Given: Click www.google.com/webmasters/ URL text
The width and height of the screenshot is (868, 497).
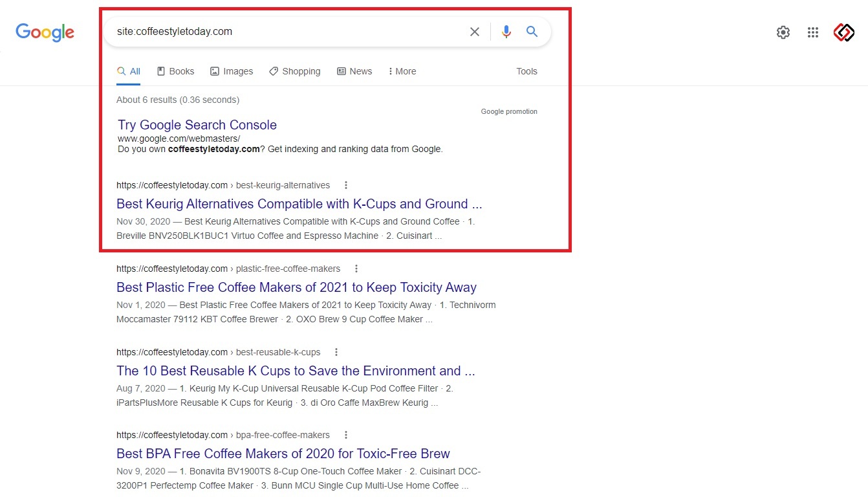Looking at the screenshot, I should pos(179,138).
